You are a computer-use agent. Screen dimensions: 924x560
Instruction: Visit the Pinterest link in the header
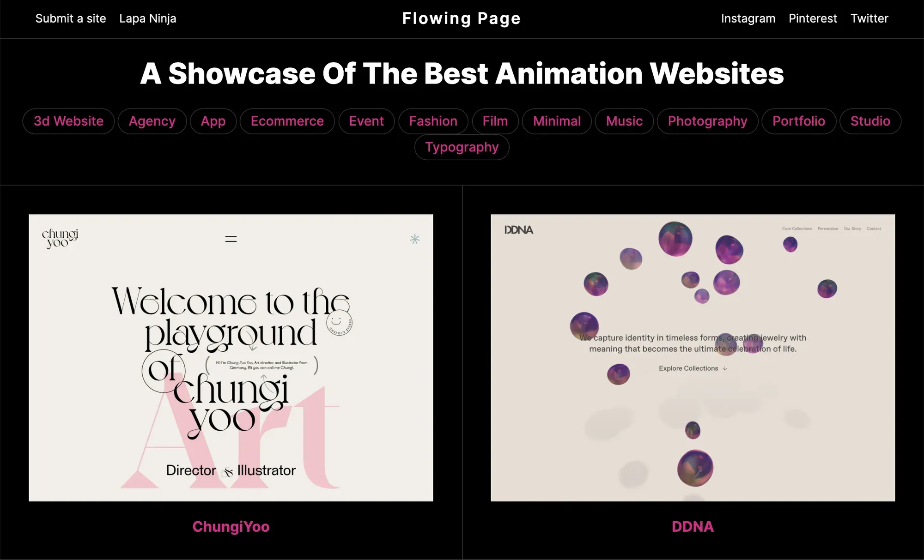point(813,18)
